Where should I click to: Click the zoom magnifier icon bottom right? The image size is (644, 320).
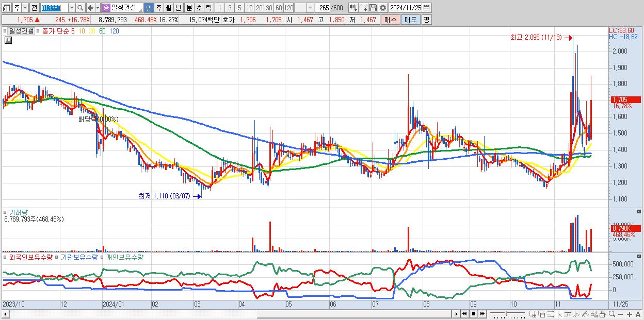(x=612, y=314)
